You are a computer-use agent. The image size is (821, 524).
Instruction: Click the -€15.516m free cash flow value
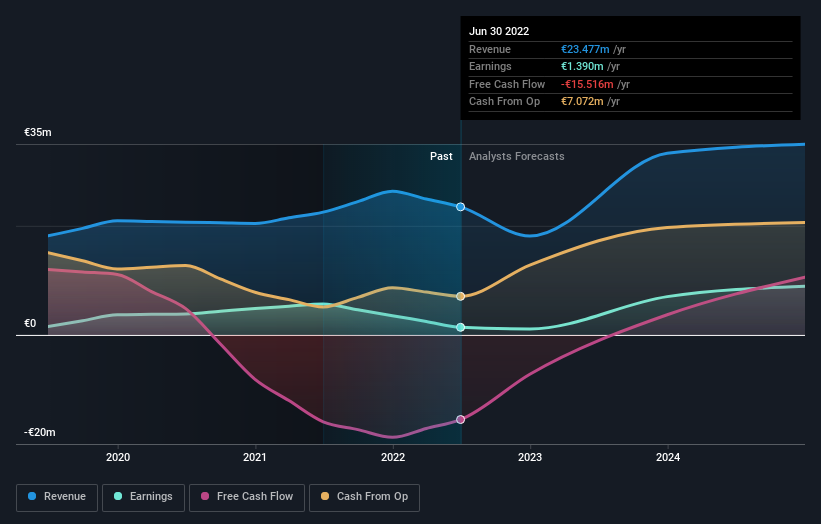coord(587,84)
